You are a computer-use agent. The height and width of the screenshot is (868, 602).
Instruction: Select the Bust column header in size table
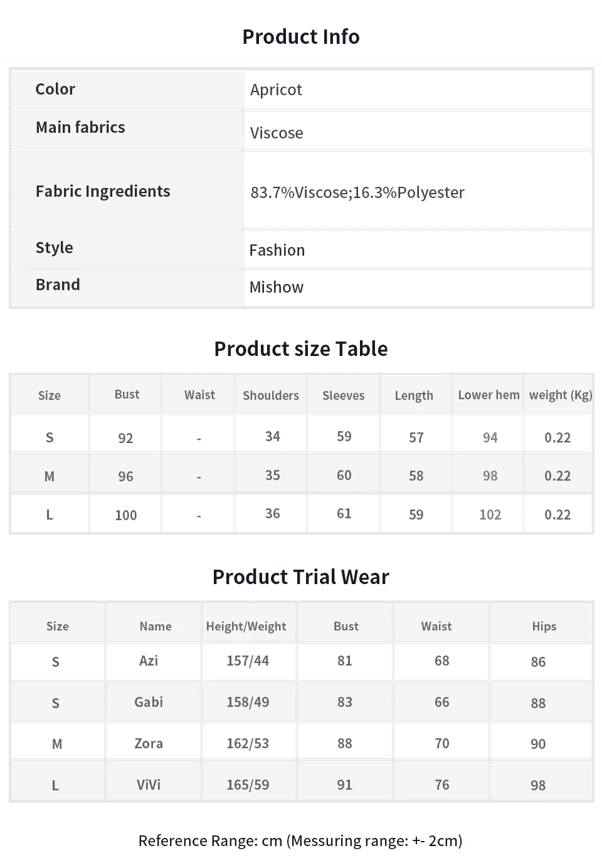127,394
